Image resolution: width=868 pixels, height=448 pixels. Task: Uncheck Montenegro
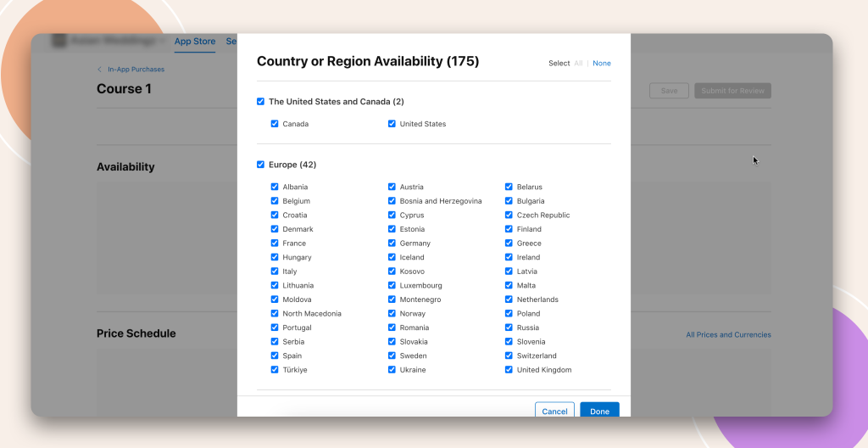(392, 300)
